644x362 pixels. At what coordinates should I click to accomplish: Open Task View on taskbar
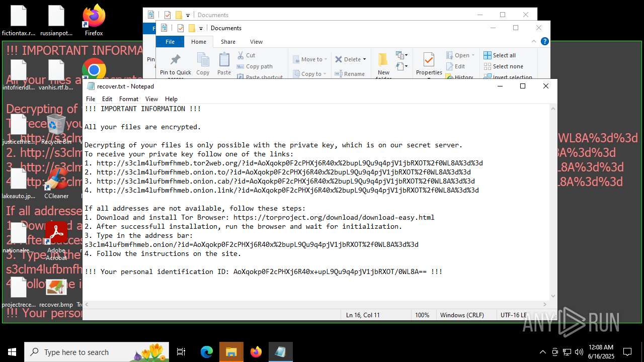click(181, 352)
